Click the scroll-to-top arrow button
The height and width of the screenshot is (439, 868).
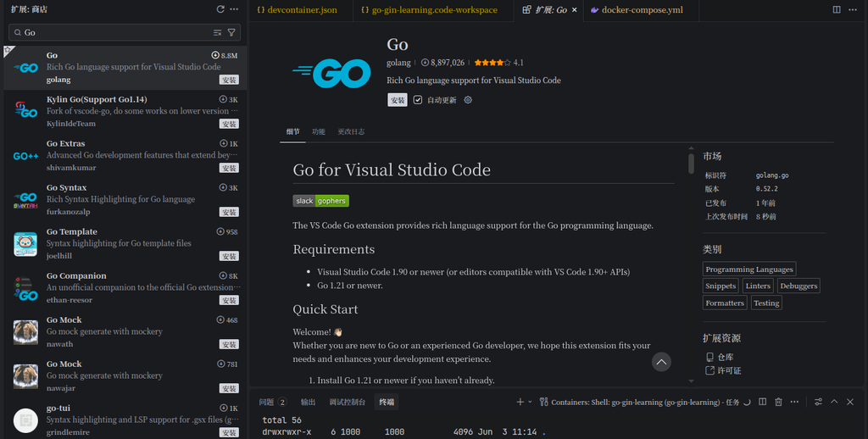coord(661,362)
